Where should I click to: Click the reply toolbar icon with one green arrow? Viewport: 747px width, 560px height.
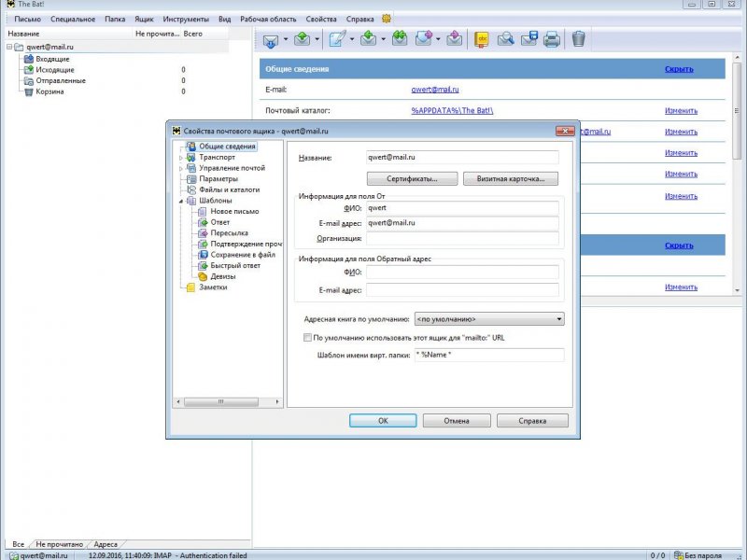(368, 38)
